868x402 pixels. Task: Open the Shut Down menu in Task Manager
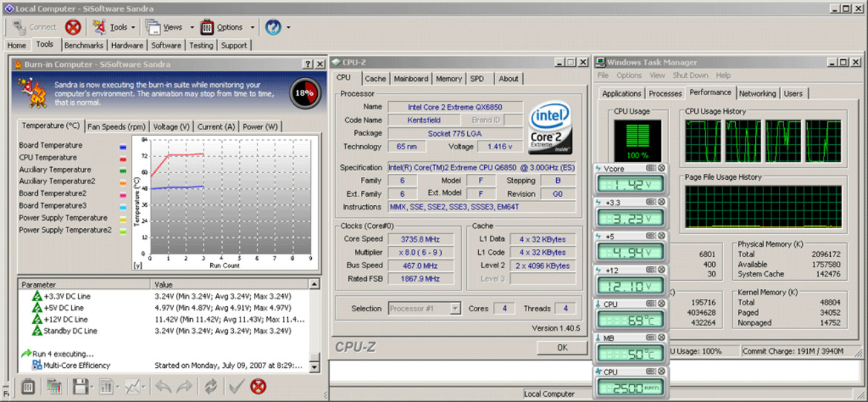click(691, 75)
